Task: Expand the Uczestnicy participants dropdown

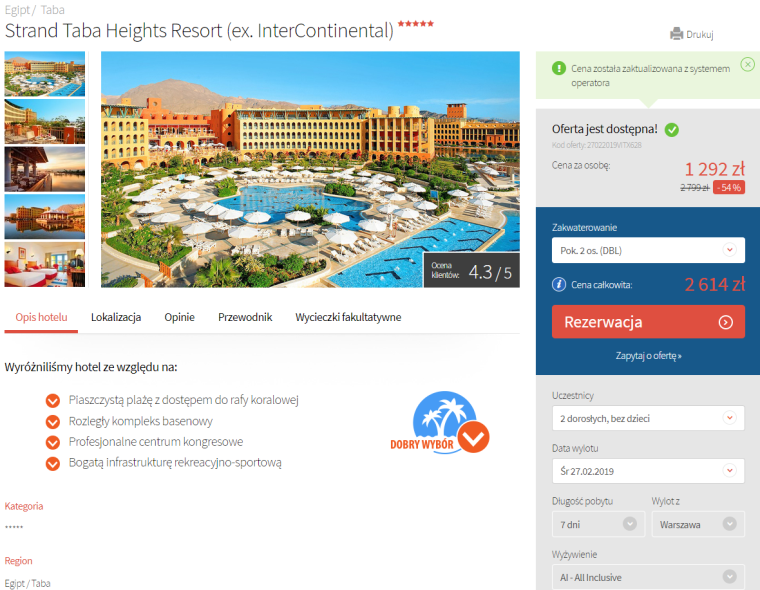Action: [x=648, y=418]
